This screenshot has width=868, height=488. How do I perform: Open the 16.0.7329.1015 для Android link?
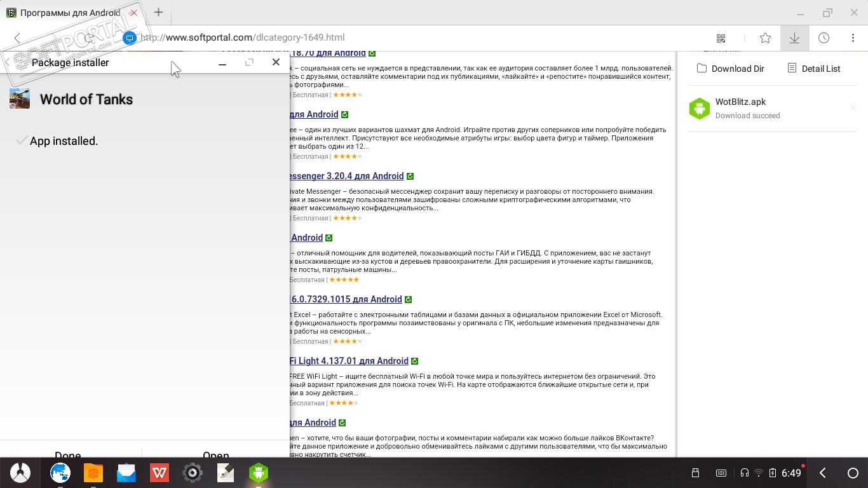pos(346,299)
